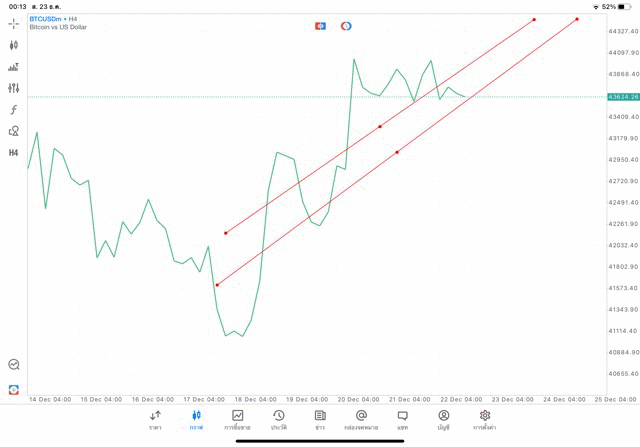Switch to the ราคา (Quotes) tab
The height and width of the screenshot is (447, 640).
pyautogui.click(x=155, y=420)
